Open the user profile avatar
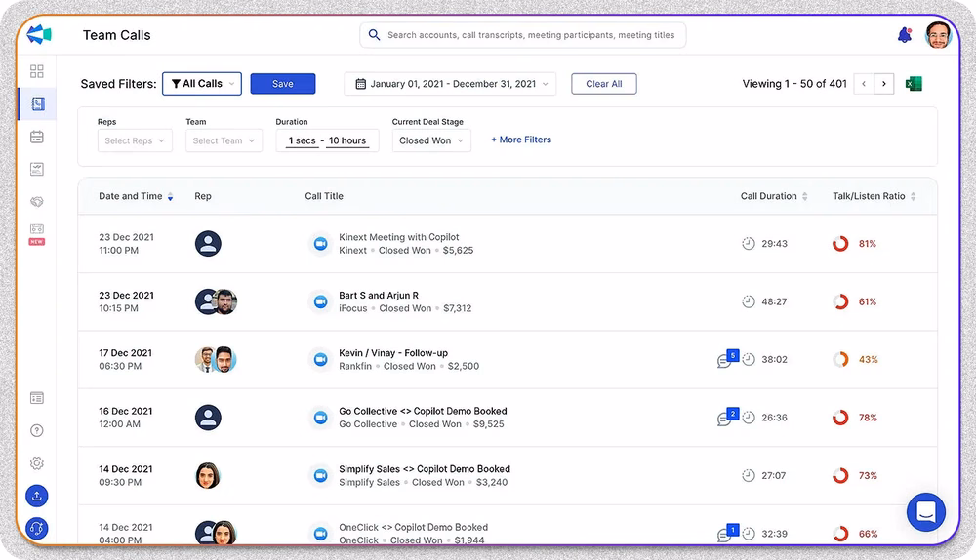The width and height of the screenshot is (976, 560). (x=939, y=35)
